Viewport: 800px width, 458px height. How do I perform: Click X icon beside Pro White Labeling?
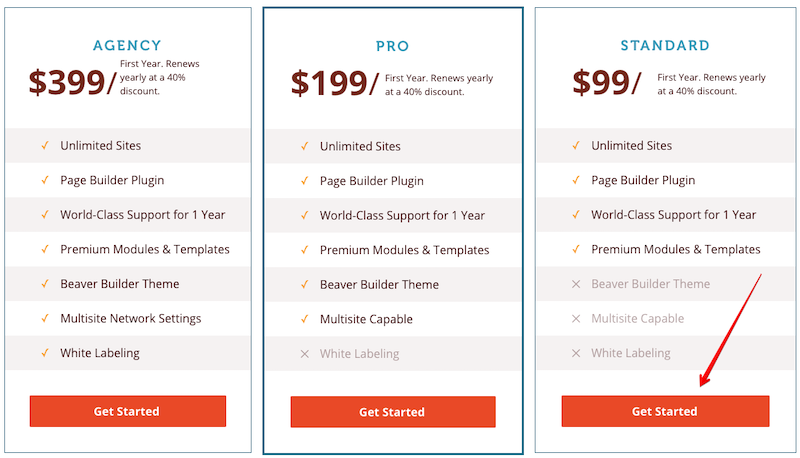click(x=305, y=353)
